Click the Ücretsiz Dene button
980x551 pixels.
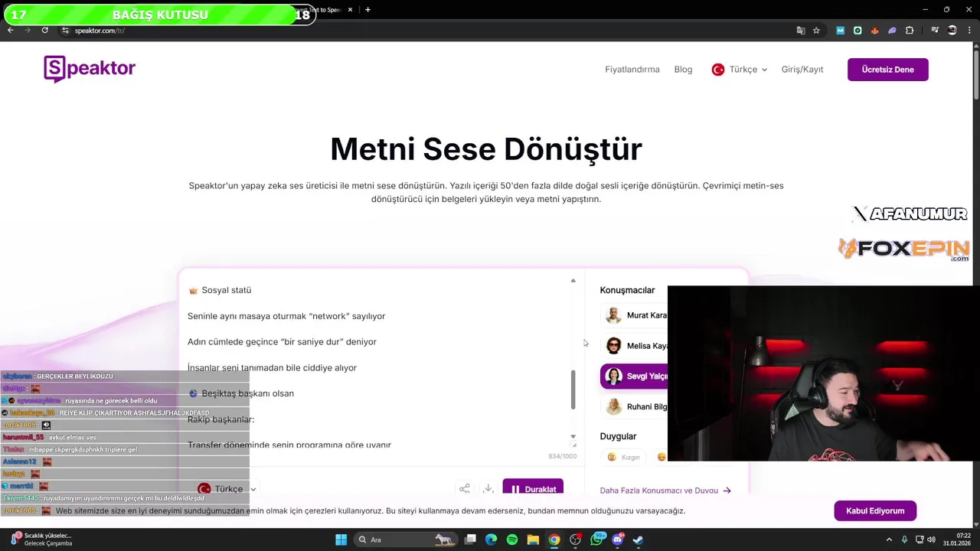pyautogui.click(x=888, y=70)
